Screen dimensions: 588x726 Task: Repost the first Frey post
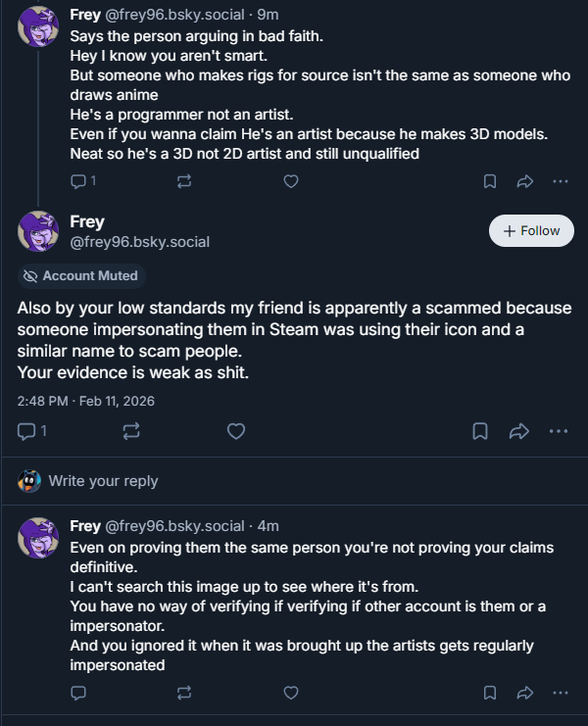point(183,181)
